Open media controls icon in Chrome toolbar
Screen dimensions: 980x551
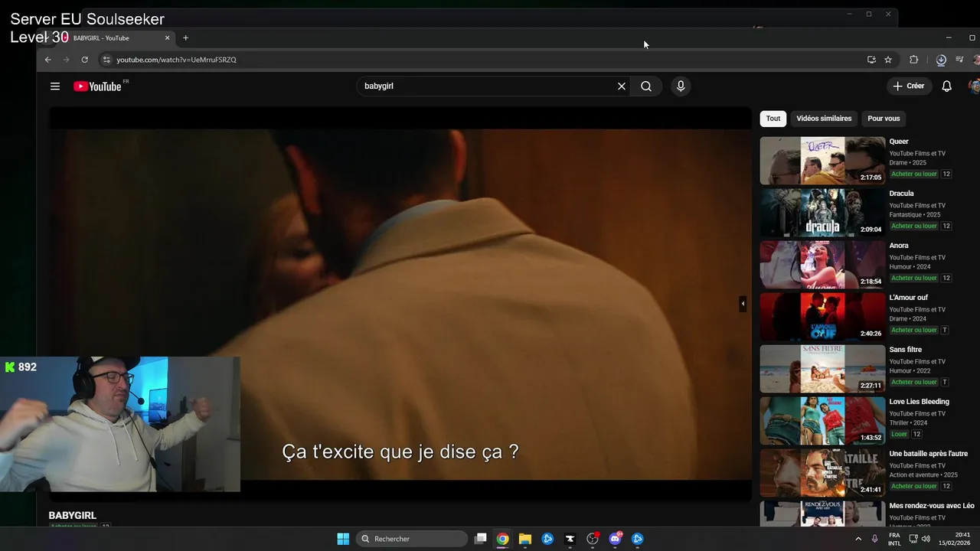[959, 60]
